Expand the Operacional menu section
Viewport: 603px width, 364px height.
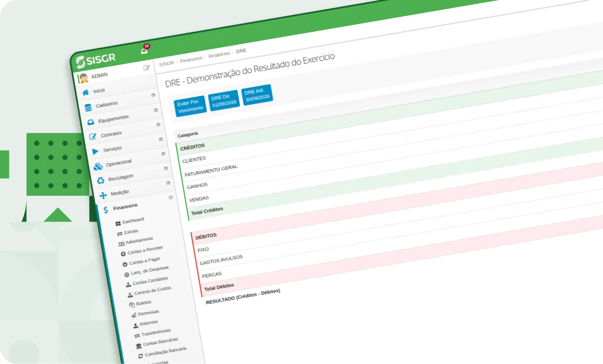[x=163, y=154]
